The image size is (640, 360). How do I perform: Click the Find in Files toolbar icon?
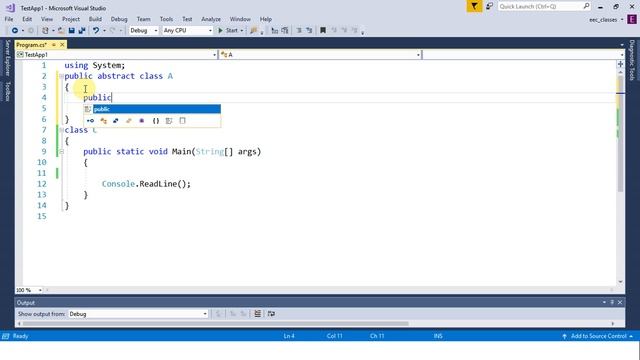(253, 31)
